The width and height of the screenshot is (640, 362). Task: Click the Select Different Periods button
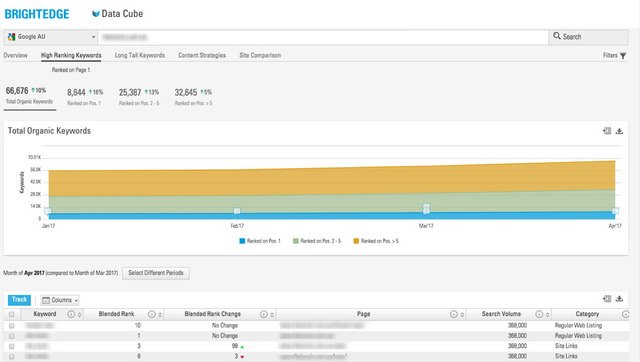(156, 273)
